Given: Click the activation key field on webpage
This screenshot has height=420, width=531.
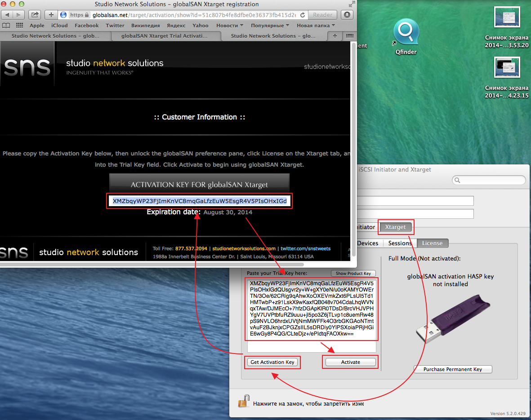Looking at the screenshot, I should click(199, 201).
